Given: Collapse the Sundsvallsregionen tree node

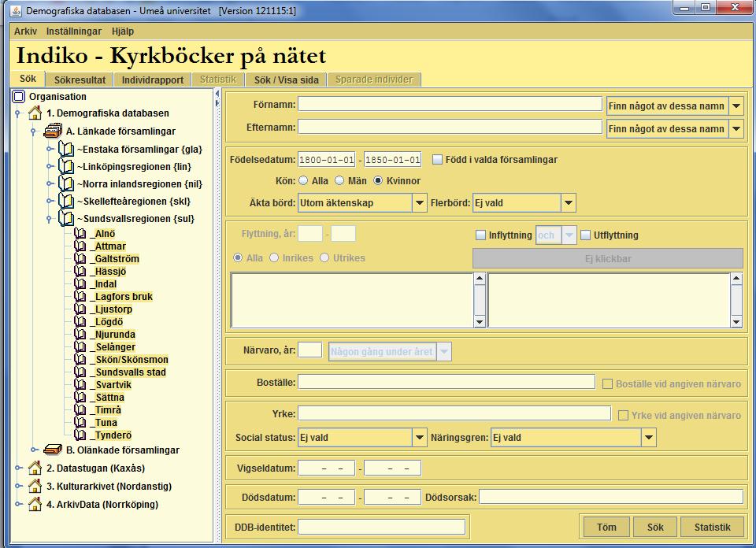Looking at the screenshot, I should (x=49, y=219).
